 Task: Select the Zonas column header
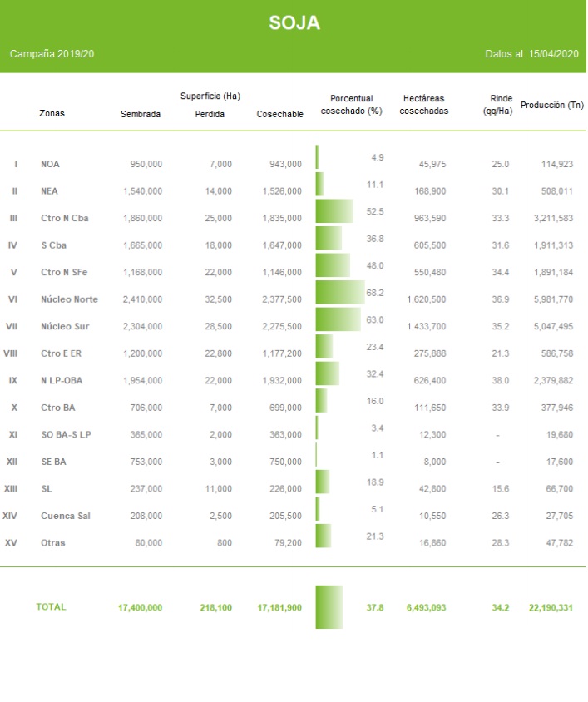[x=52, y=114]
